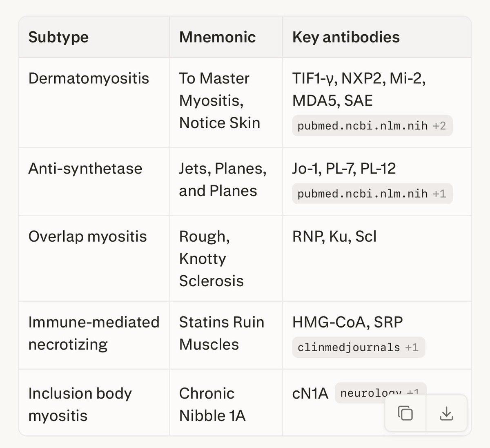Image resolution: width=490 pixels, height=448 pixels.
Task: Click the 'Statins Ruin Muscles' mnemonic
Action: coord(221,333)
